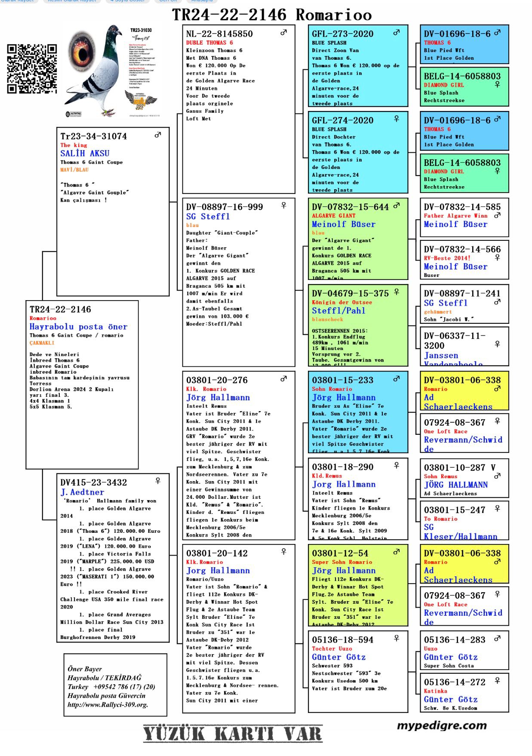Click the male symbol beside 05136-14-283
This screenshot has height=756, width=532.
click(497, 639)
